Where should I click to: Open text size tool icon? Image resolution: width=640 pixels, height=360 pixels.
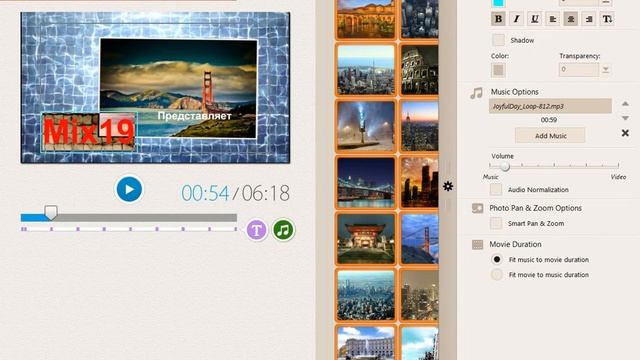[x=607, y=19]
